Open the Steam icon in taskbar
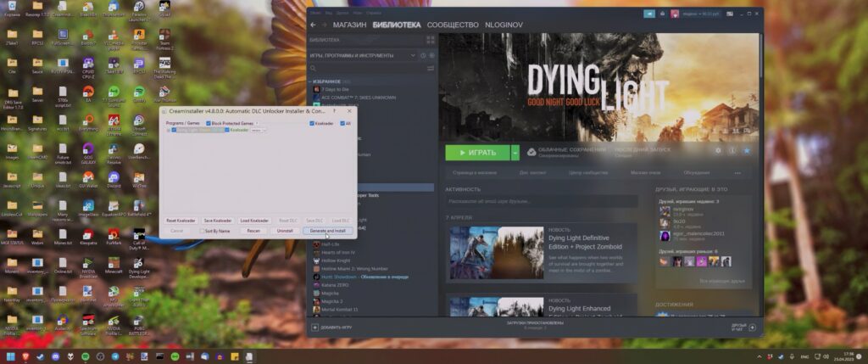 (41, 356)
